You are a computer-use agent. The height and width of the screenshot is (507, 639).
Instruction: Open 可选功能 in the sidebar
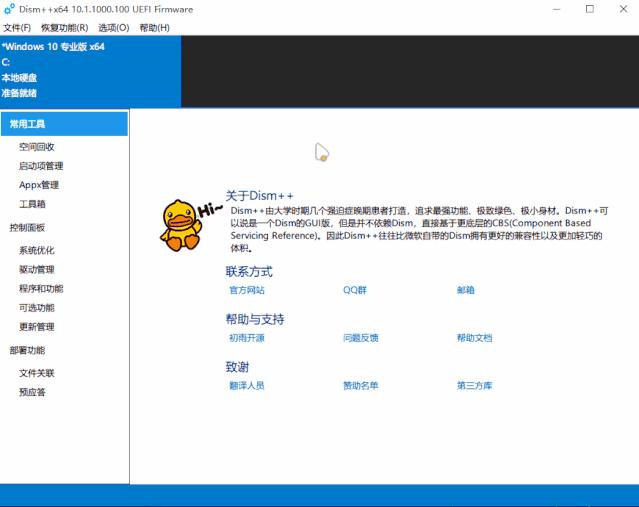coord(37,308)
